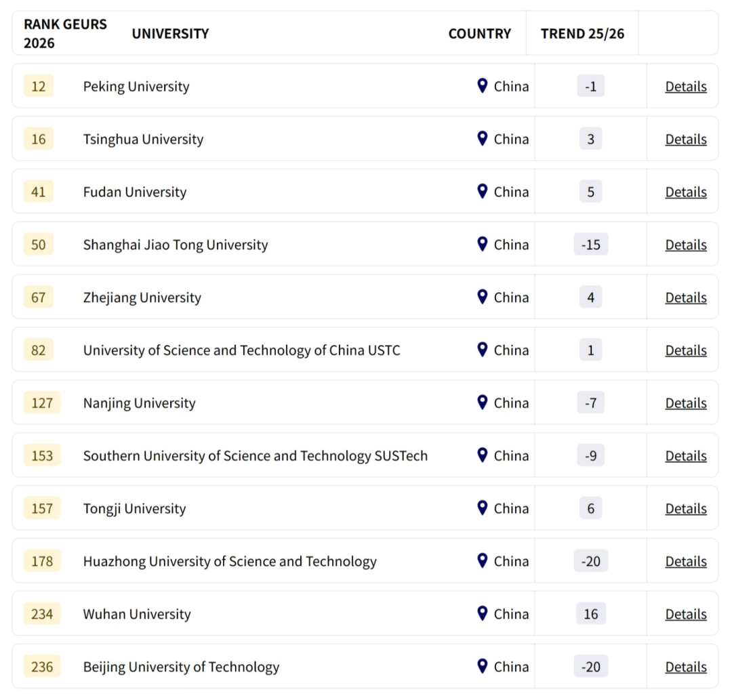The image size is (732, 700).
Task: Click the UNIVERSITY column header
Action: click(x=170, y=33)
